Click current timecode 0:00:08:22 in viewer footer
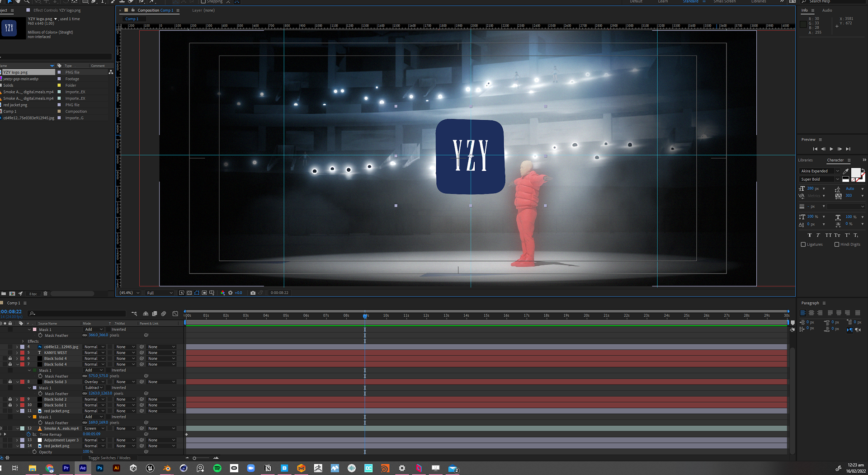868x475 pixels. click(279, 293)
